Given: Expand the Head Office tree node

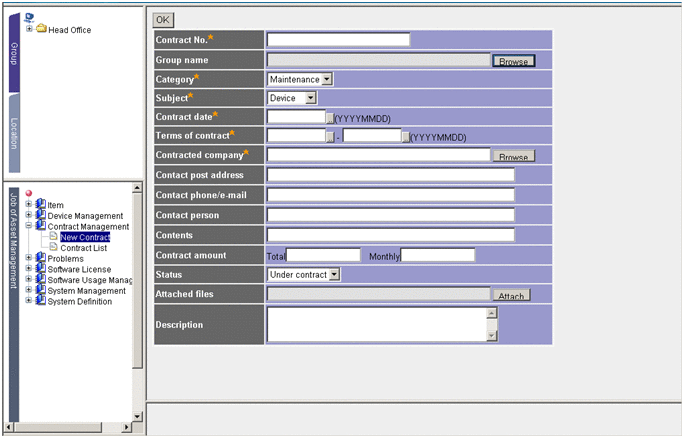Looking at the screenshot, I should [29, 29].
